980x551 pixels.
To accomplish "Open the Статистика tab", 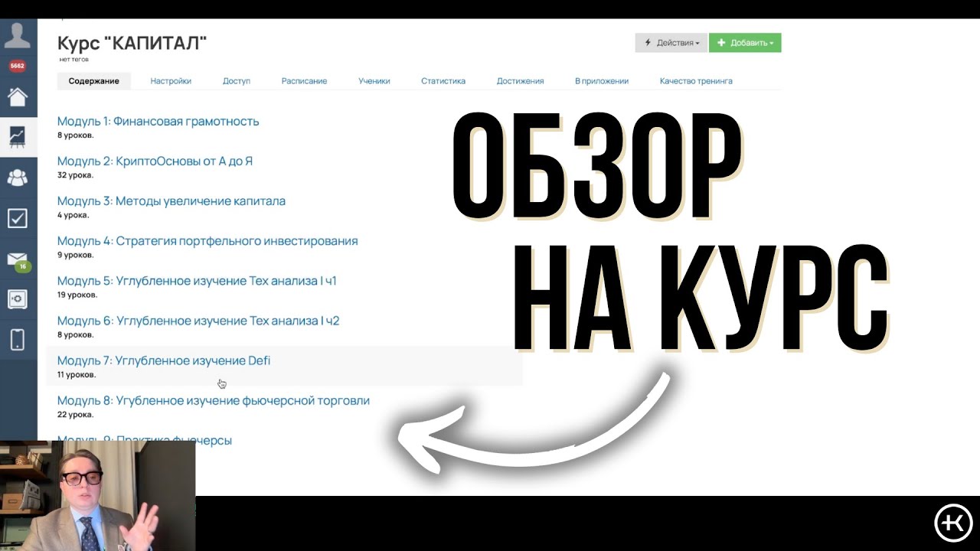I will (x=443, y=81).
